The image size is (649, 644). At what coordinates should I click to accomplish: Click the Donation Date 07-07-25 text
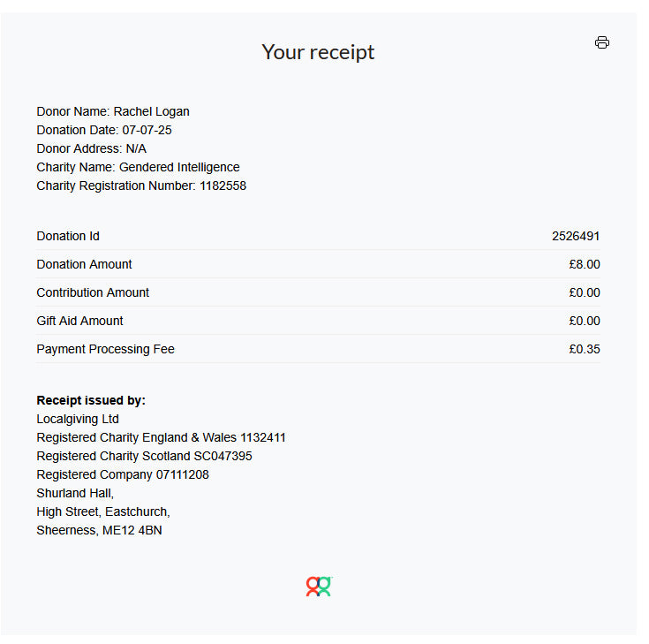pyautogui.click(x=104, y=130)
